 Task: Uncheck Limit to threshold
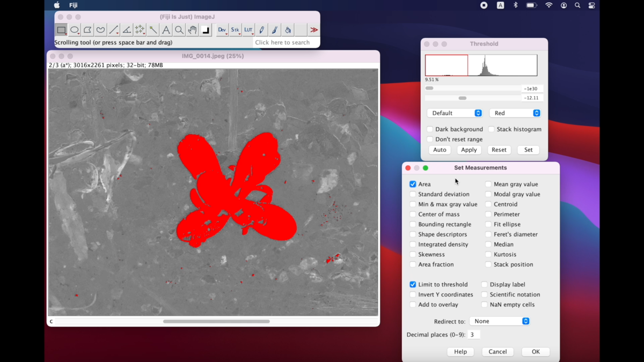coord(413,285)
